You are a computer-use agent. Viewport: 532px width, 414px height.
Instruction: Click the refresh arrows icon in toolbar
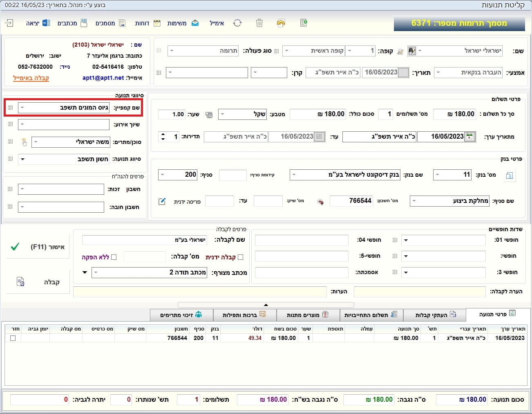[237, 23]
